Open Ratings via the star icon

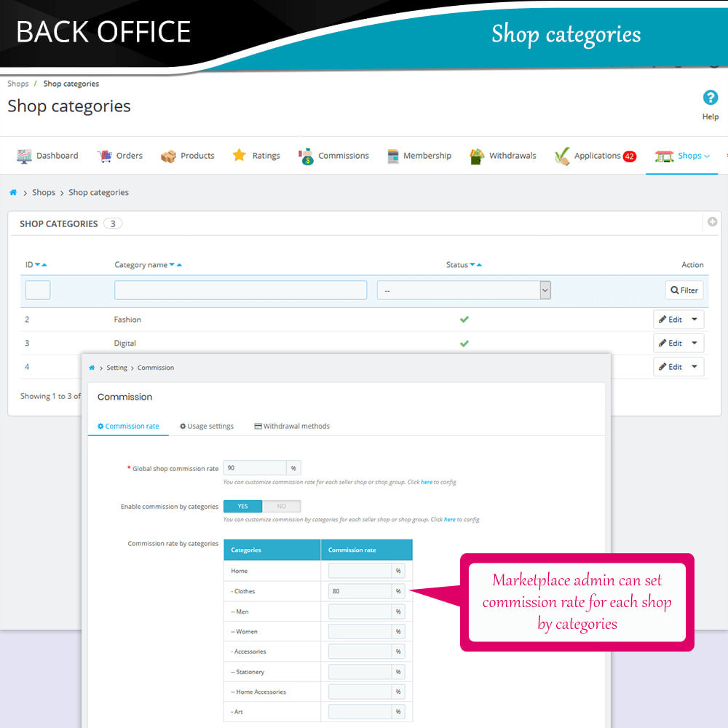[240, 155]
